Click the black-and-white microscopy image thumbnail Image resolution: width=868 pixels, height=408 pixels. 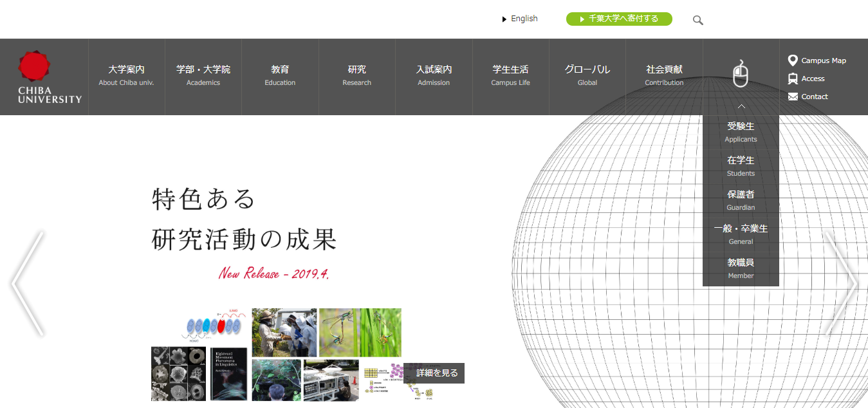179,374
